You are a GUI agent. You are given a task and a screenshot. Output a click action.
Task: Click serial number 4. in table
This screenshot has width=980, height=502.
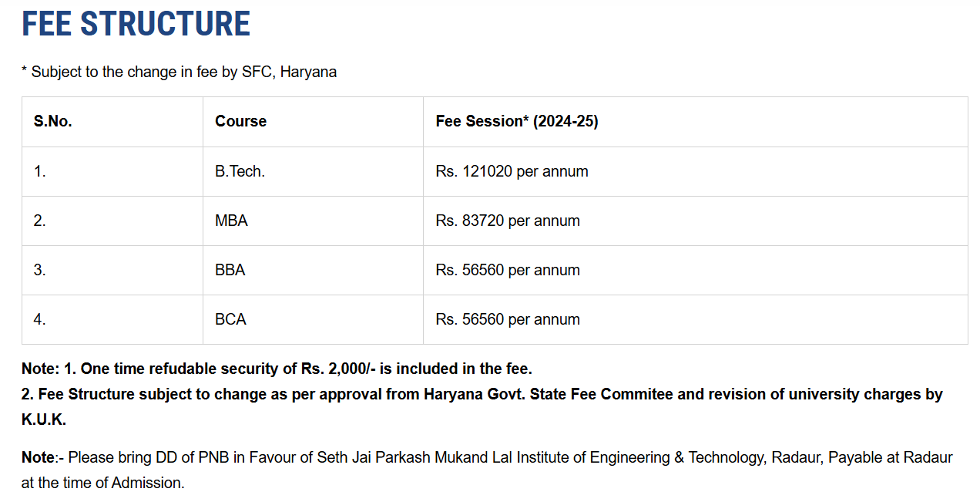(x=40, y=319)
